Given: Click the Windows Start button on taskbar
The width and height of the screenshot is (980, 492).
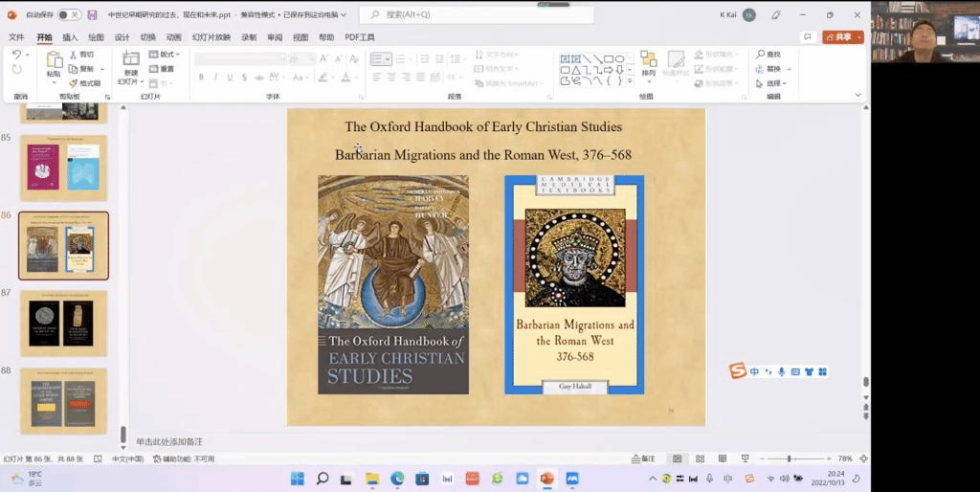Looking at the screenshot, I should 297,478.
